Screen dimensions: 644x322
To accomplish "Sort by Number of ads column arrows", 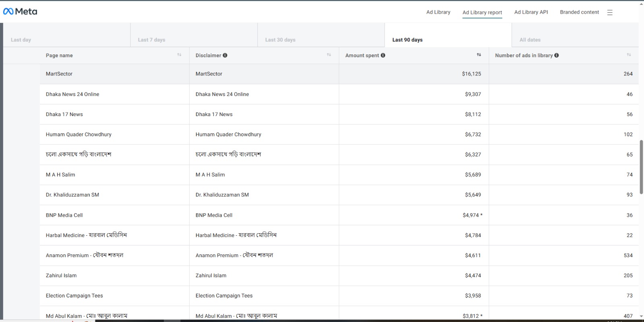I will pyautogui.click(x=629, y=55).
